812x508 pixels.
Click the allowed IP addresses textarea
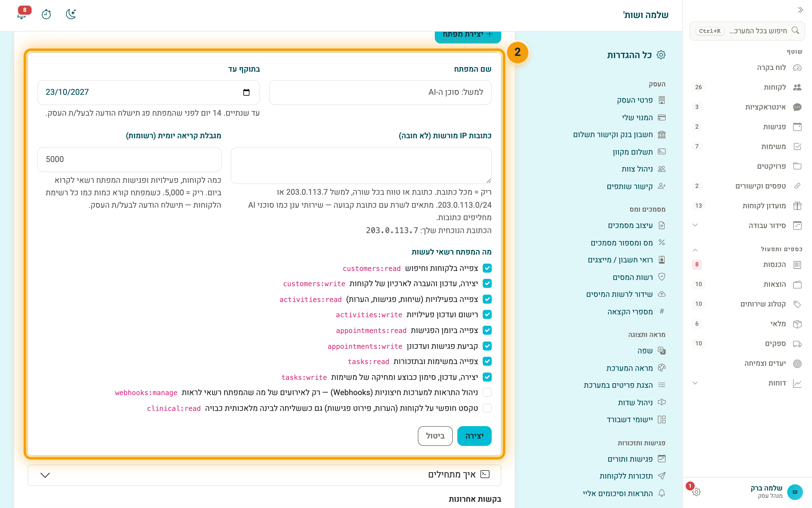pyautogui.click(x=361, y=166)
